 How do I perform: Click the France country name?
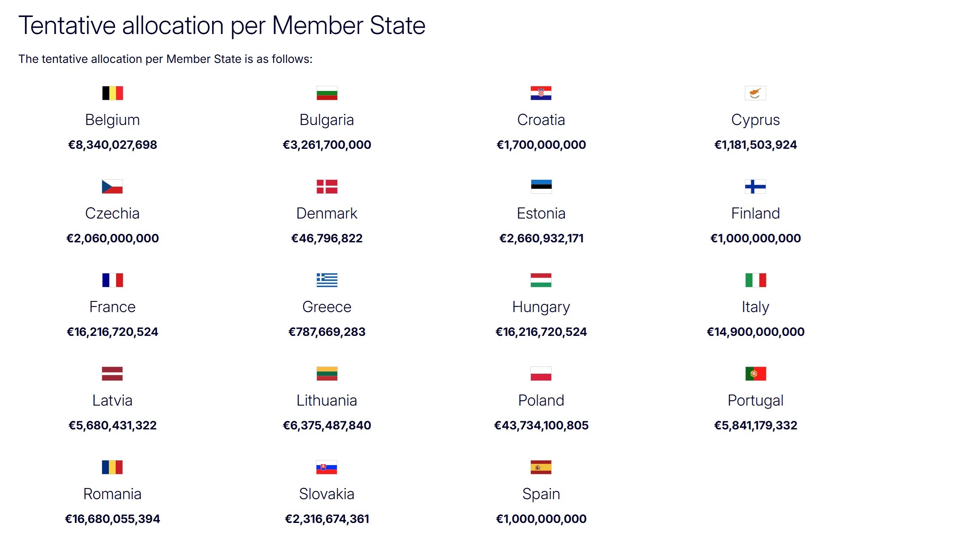(112, 307)
